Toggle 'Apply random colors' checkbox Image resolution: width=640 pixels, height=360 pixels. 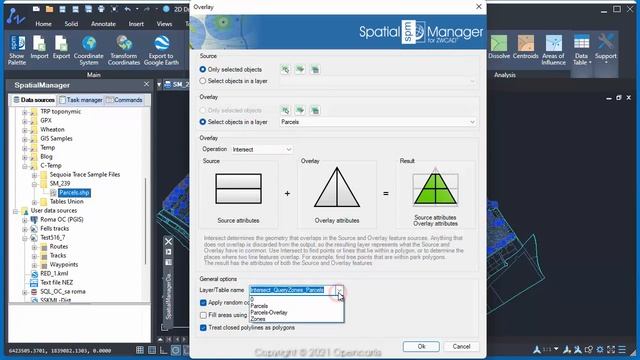tap(203, 302)
